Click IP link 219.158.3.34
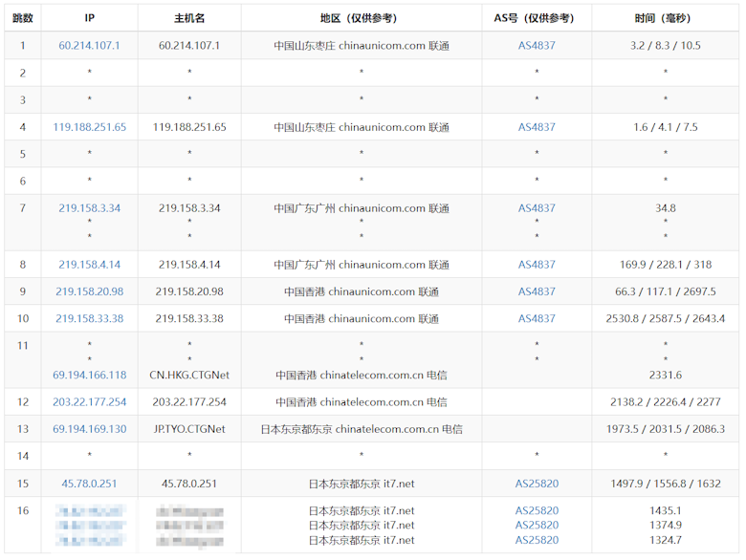Viewport: 746px width, 560px height. coord(90,208)
